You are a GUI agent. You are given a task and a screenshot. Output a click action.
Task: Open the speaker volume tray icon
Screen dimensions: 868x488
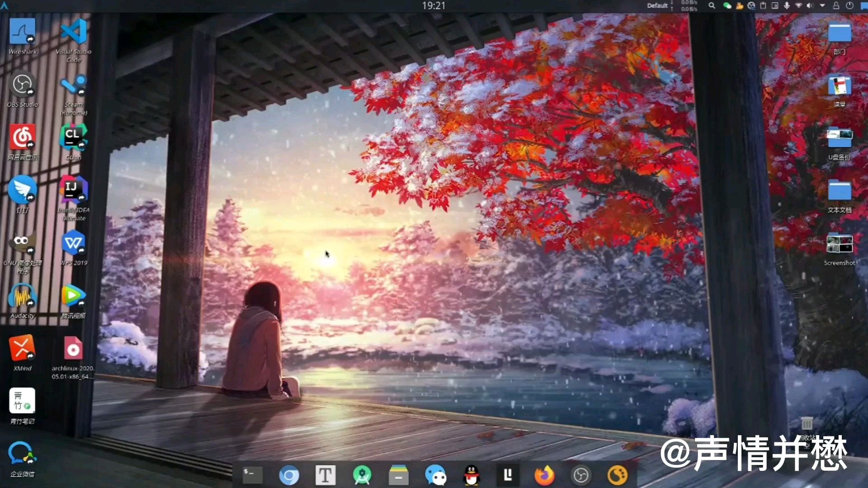pos(810,5)
